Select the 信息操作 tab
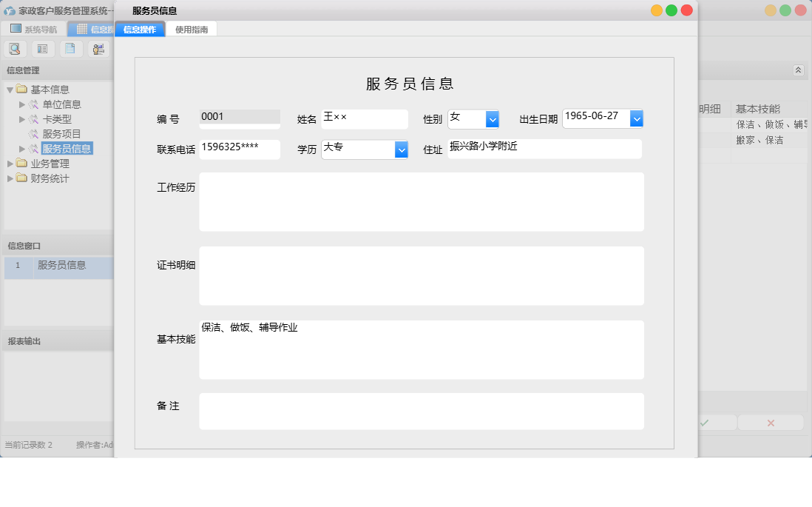 click(x=138, y=28)
